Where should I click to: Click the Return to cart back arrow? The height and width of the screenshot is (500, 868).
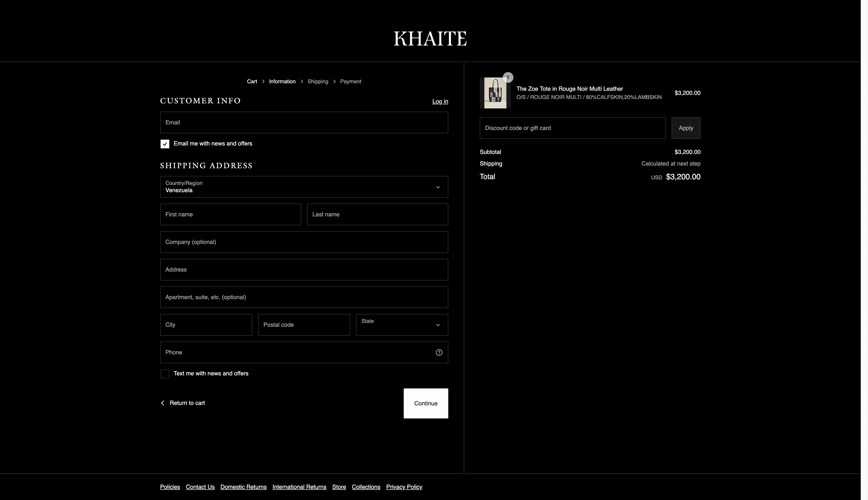click(163, 403)
